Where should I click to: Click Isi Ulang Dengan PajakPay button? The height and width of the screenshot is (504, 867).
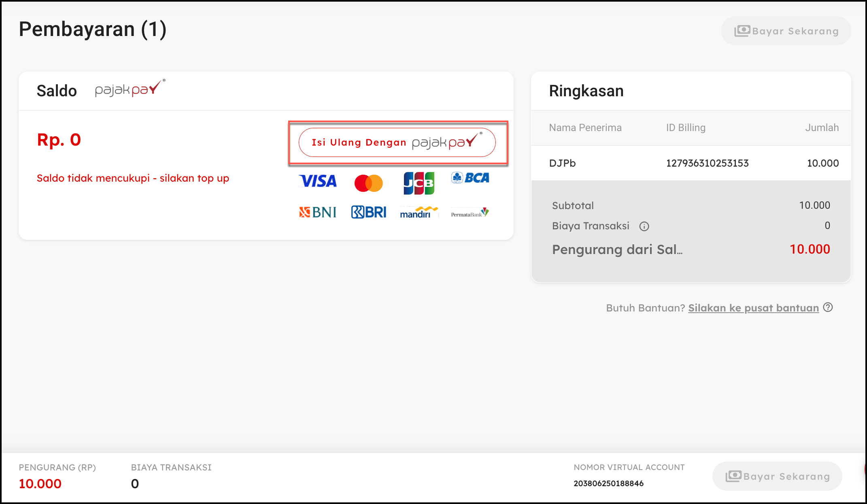point(397,142)
